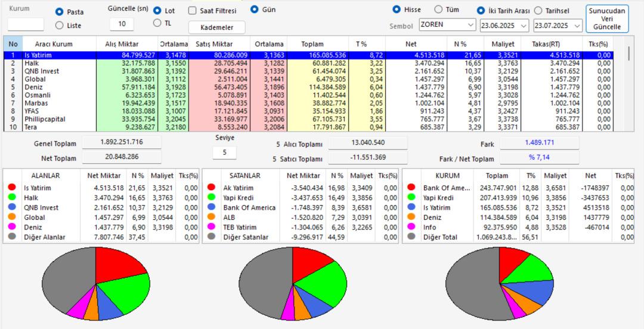Click the Fark value 1.489.171
This screenshot has height=329, width=644.
click(x=539, y=143)
